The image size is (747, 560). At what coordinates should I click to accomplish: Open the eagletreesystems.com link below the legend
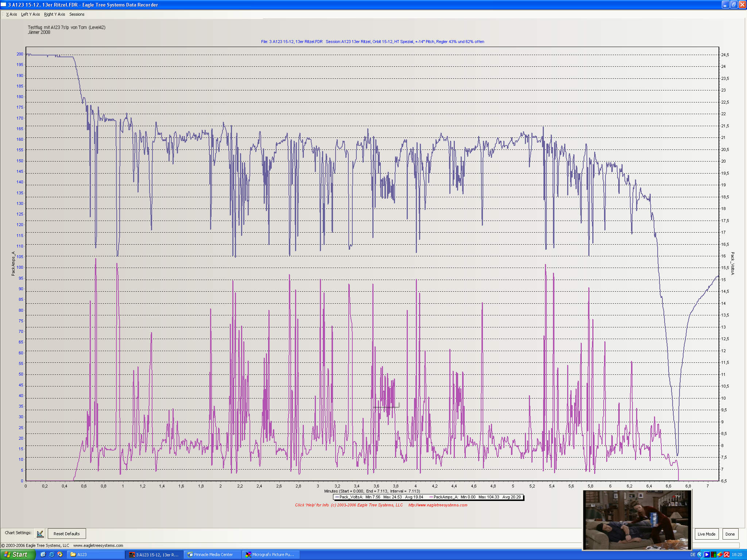point(438,505)
